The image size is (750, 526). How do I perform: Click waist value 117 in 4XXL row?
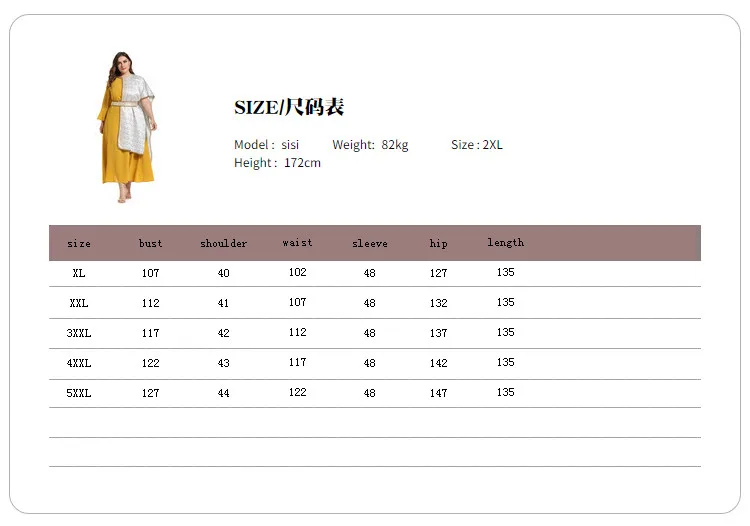(x=298, y=362)
